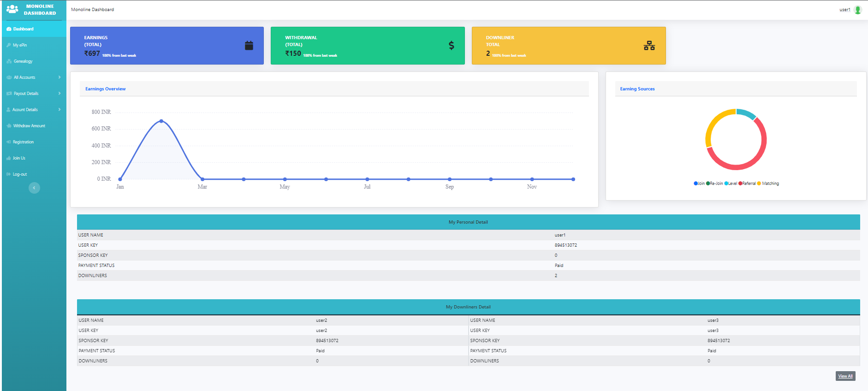Open My ePin from the sidebar
This screenshot has height=391, width=868.
pos(20,45)
